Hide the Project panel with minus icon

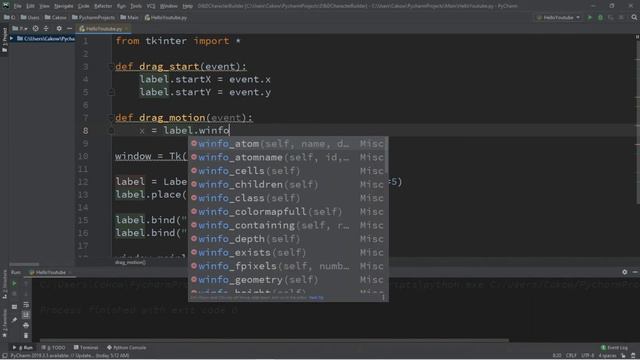69,29
